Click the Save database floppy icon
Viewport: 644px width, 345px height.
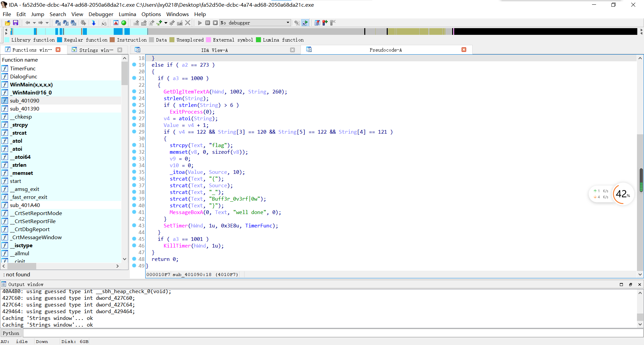pos(15,23)
